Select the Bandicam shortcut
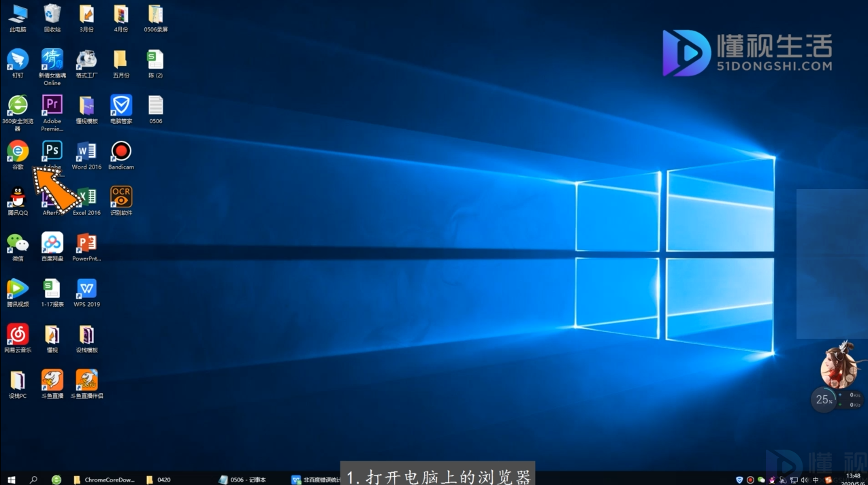The height and width of the screenshot is (485, 868). click(121, 155)
